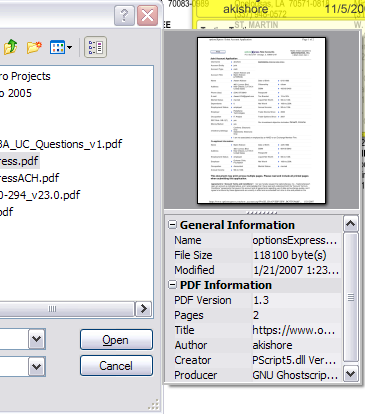Click the Producer value GNU Ghostscript

[x=295, y=375]
